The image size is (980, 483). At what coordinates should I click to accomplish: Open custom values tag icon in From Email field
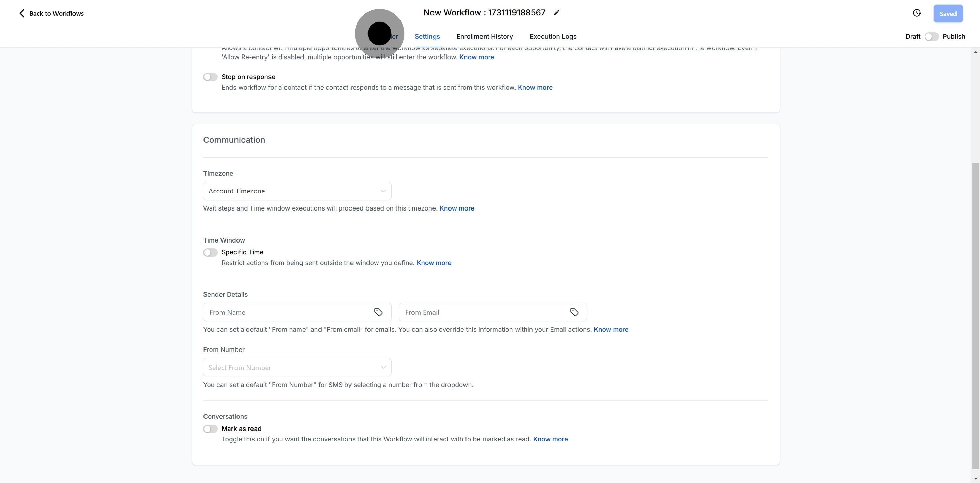click(x=574, y=312)
